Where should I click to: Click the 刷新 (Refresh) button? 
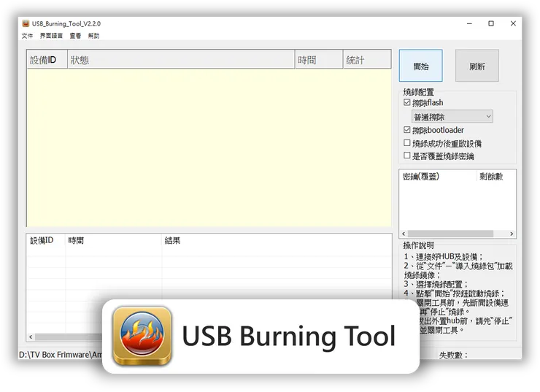coord(477,66)
